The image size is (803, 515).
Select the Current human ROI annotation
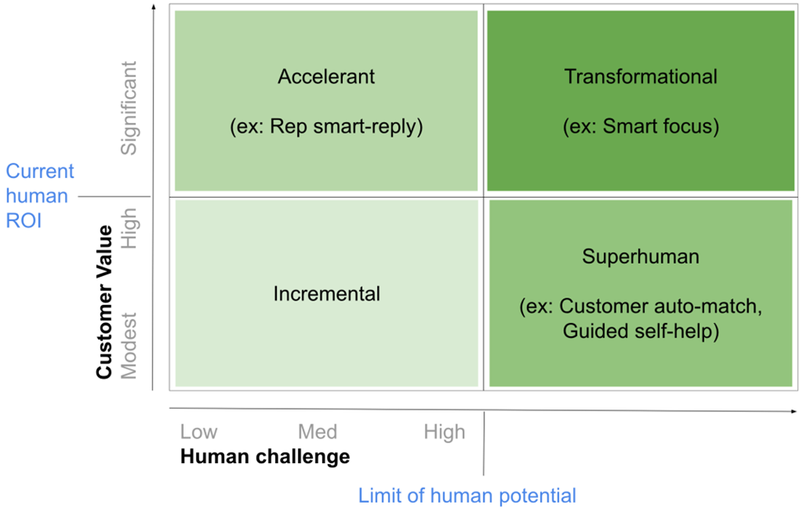[40, 196]
